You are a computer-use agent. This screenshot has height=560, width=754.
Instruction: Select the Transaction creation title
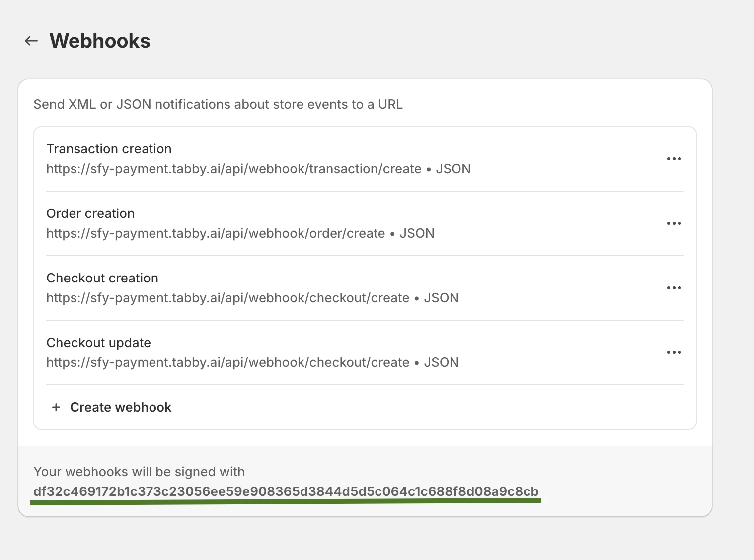pos(109,149)
